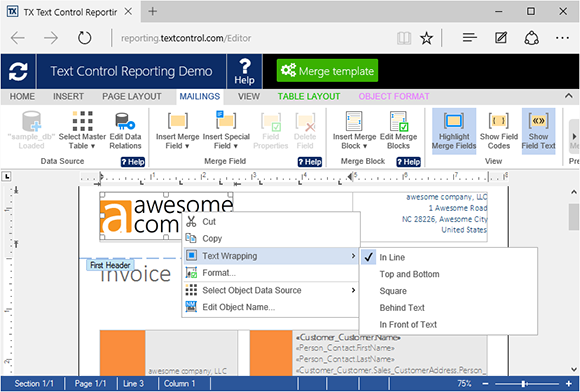Image resolution: width=580 pixels, height=392 pixels.
Task: Click the reading view book icon
Action: (x=404, y=38)
